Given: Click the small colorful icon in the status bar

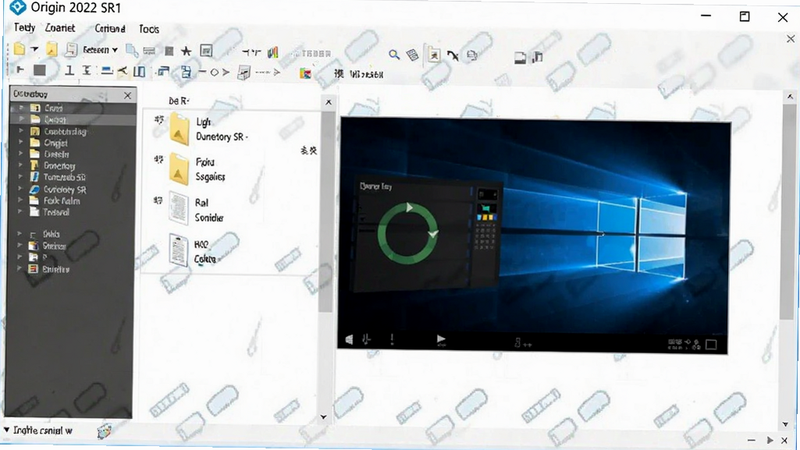Looking at the screenshot, I should click(x=105, y=431).
